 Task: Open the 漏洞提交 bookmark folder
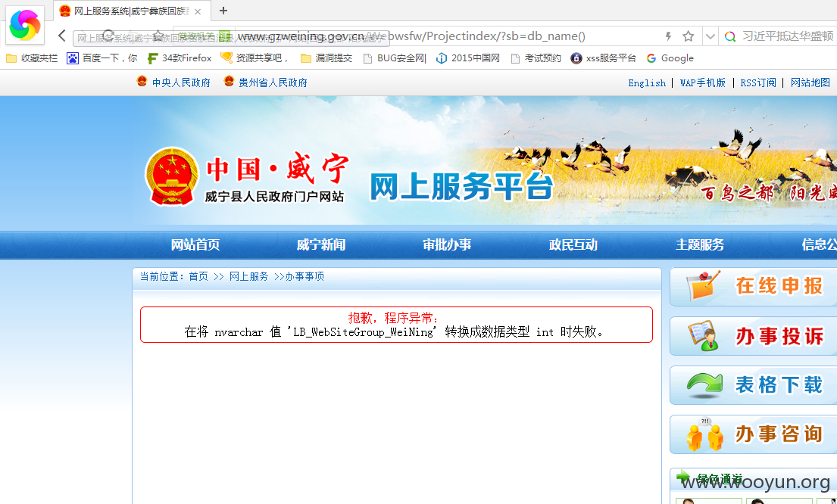(x=326, y=58)
